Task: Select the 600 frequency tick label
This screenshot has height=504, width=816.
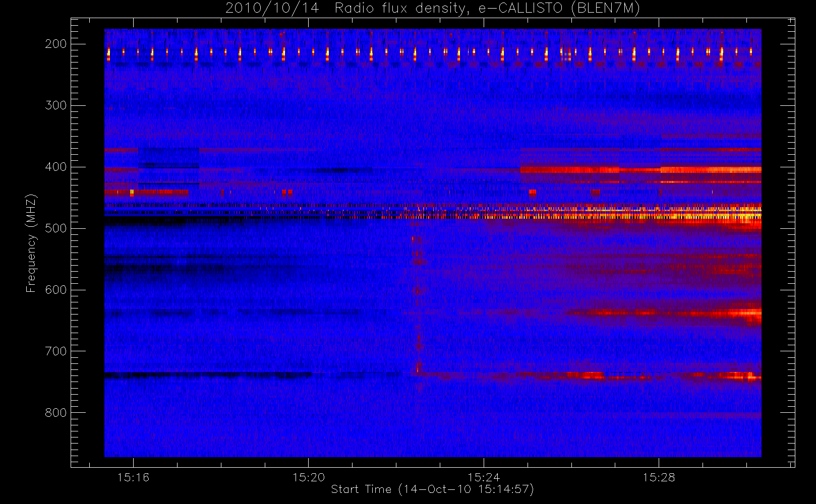Action: (56, 290)
